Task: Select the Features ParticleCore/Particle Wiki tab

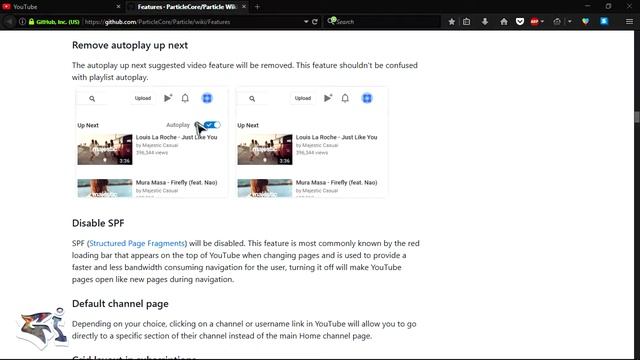Action: pyautogui.click(x=187, y=7)
